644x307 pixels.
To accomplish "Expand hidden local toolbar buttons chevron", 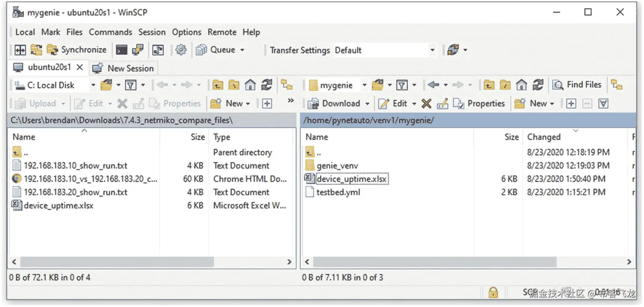I will click(291, 100).
